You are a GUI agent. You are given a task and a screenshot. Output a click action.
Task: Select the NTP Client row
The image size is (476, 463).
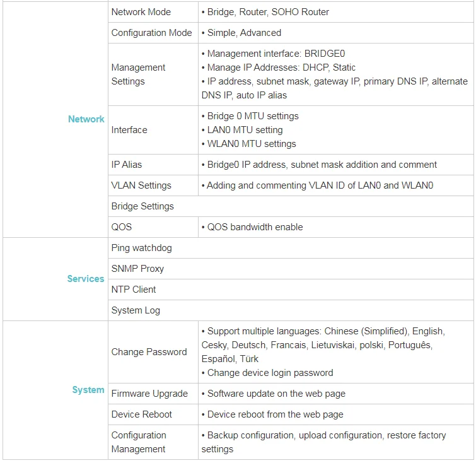(291, 290)
